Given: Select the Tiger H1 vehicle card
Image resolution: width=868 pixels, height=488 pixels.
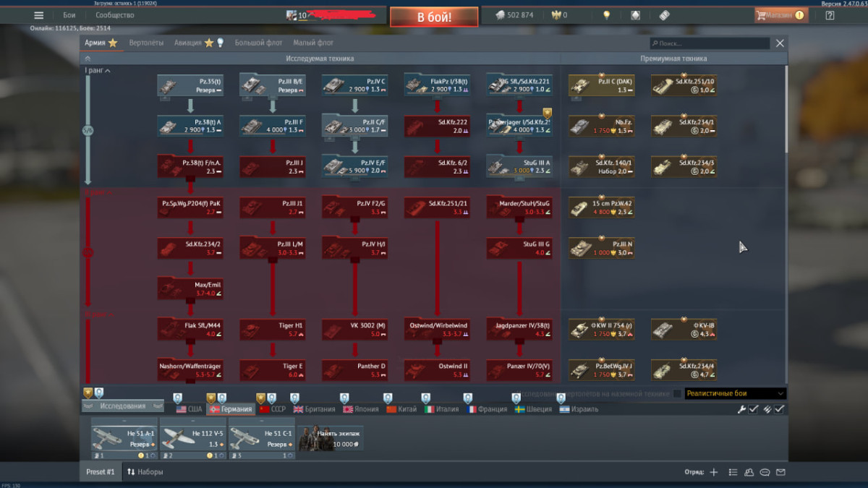Looking at the screenshot, I should click(x=273, y=329).
